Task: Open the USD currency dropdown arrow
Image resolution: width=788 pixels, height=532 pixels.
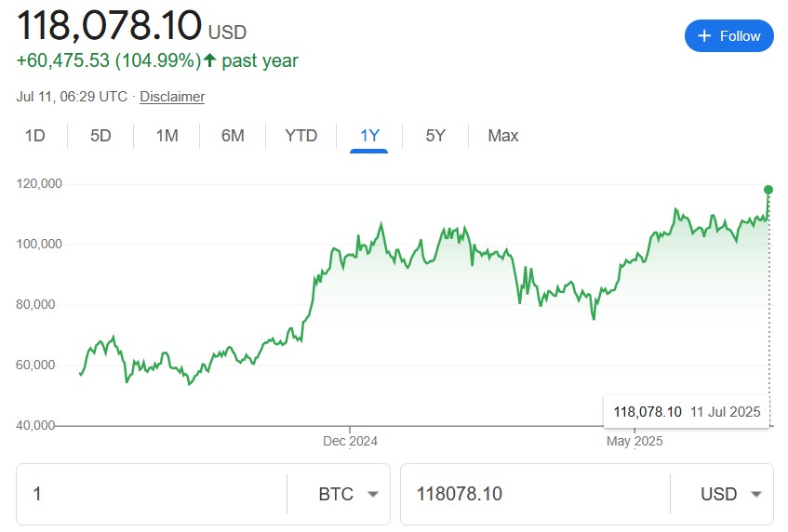Action: coord(755,494)
